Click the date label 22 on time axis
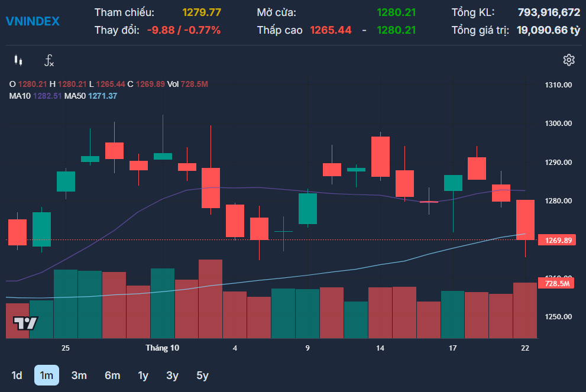Image resolution: width=586 pixels, height=392 pixels. pos(525,348)
